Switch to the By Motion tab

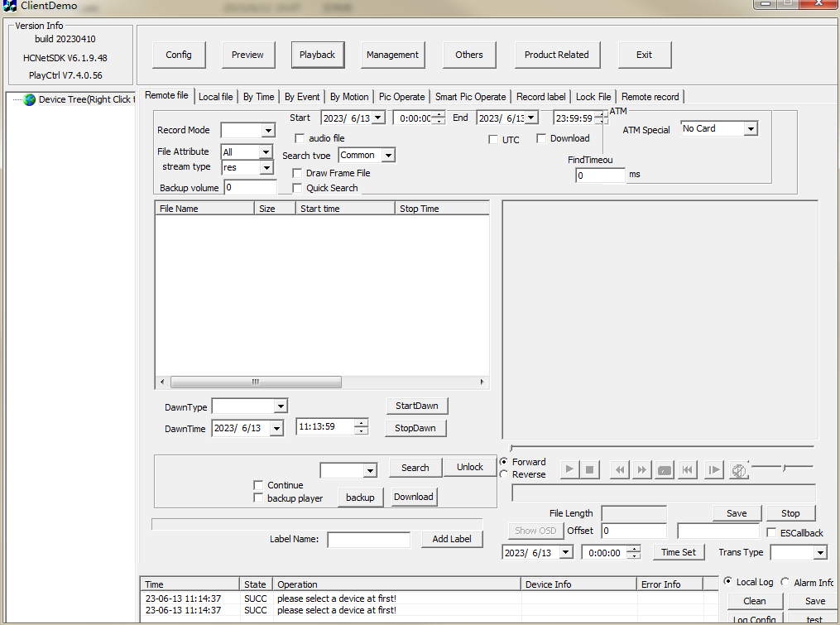click(348, 96)
